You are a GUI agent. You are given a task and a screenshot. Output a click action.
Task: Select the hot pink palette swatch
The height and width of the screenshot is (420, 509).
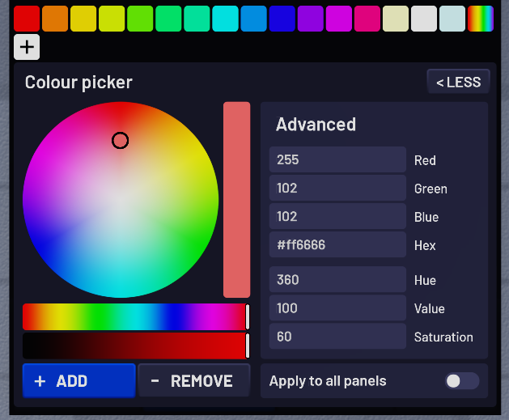click(x=367, y=19)
